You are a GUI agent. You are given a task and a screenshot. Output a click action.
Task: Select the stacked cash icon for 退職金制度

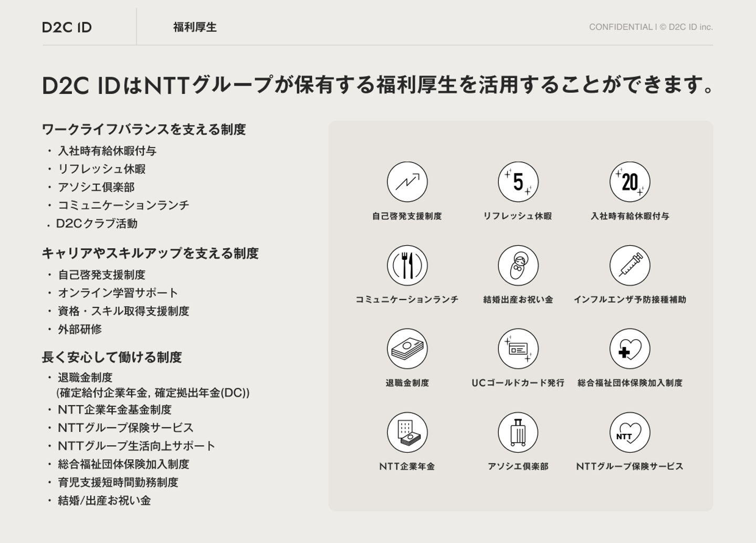tap(407, 349)
